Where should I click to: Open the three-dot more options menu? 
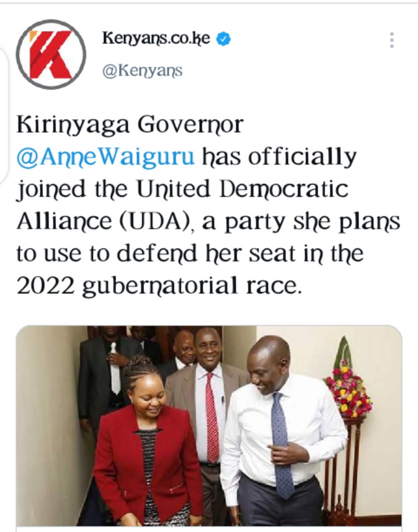[392, 40]
